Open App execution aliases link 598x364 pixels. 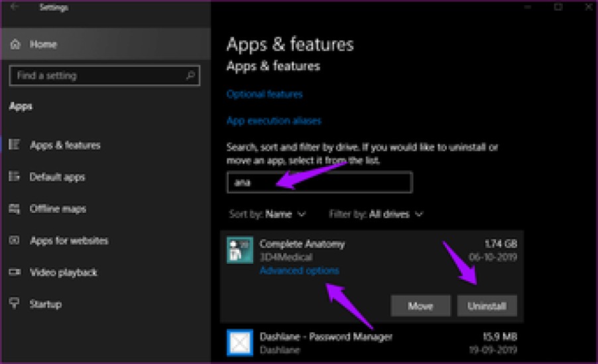click(274, 121)
